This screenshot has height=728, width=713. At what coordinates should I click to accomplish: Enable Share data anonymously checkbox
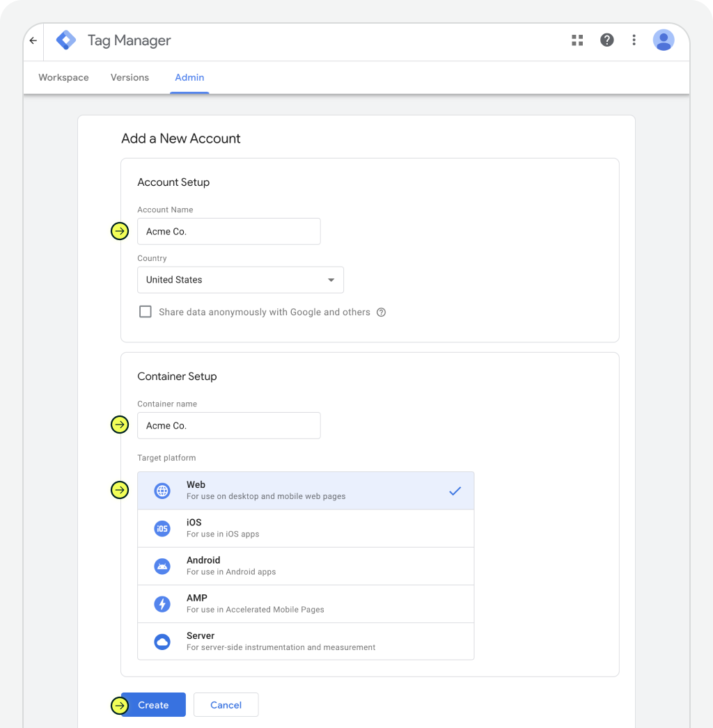pyautogui.click(x=146, y=312)
